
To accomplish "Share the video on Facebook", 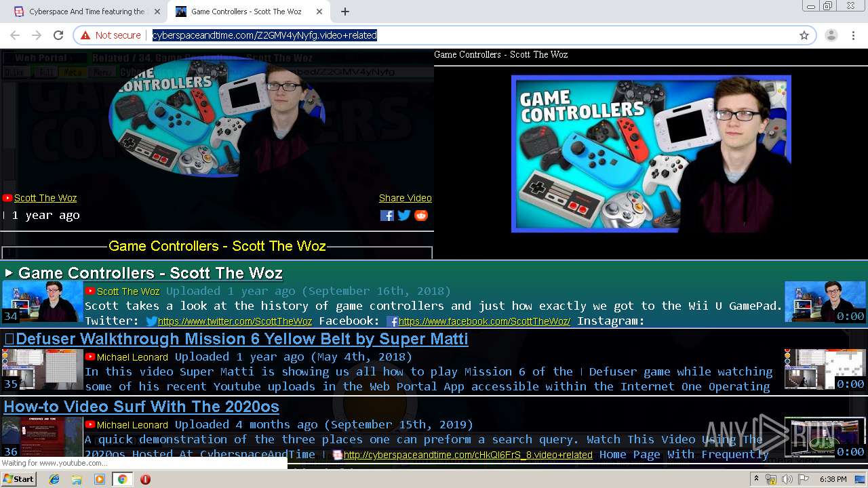I will [x=387, y=216].
